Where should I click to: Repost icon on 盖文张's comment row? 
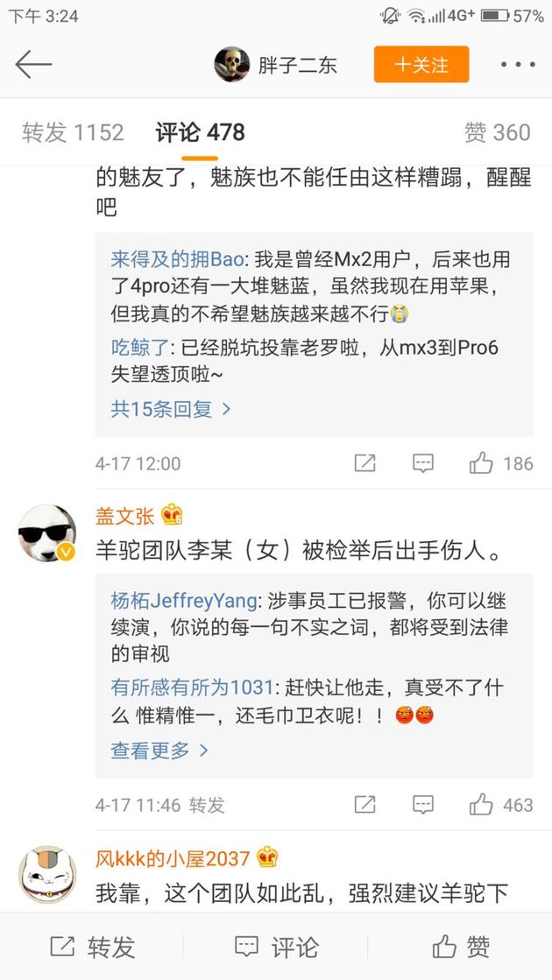[365, 804]
